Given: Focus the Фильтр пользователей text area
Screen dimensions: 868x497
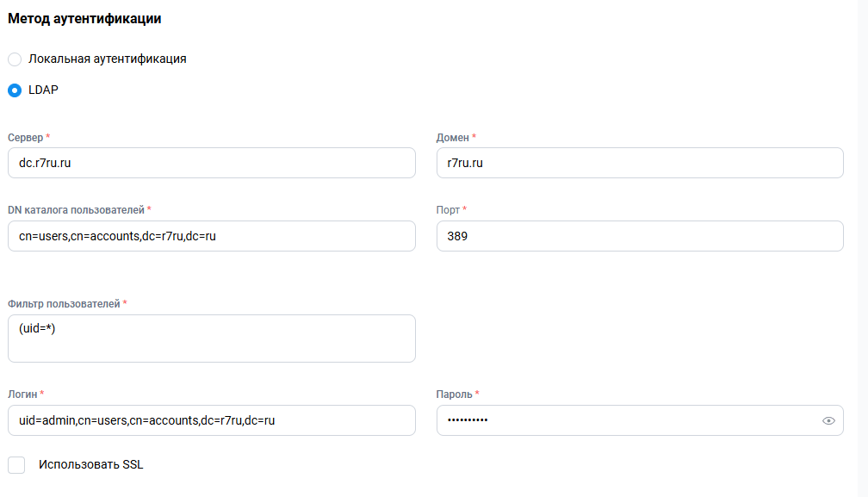Looking at the screenshot, I should 212,339.
